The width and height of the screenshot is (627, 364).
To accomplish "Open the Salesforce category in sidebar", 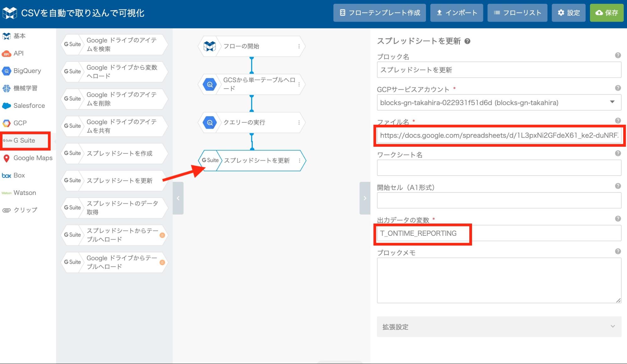I will pyautogui.click(x=24, y=106).
